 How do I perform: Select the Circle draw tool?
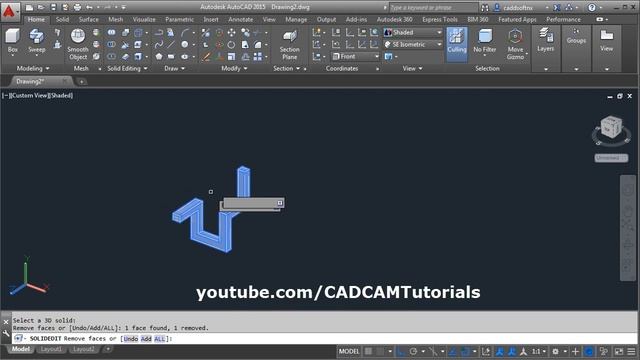[185, 44]
